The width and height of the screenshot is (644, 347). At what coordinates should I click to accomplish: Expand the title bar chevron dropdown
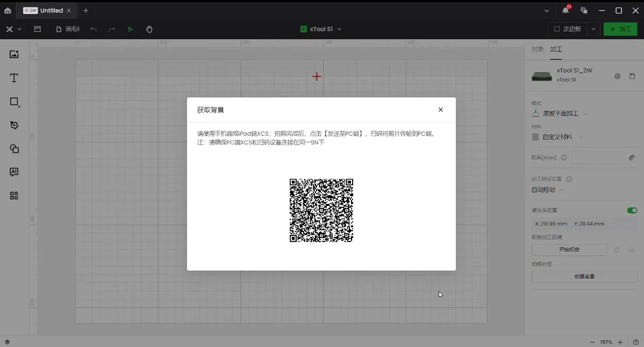point(546,11)
